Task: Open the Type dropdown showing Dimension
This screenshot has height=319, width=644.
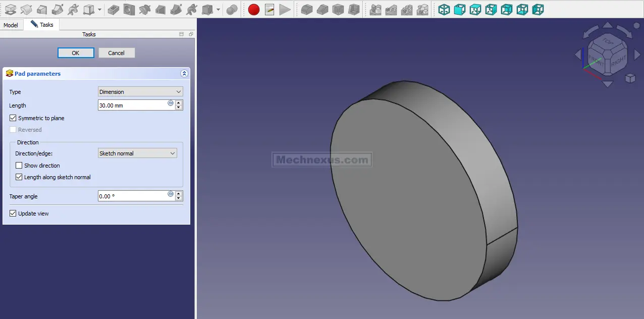Action: click(140, 92)
